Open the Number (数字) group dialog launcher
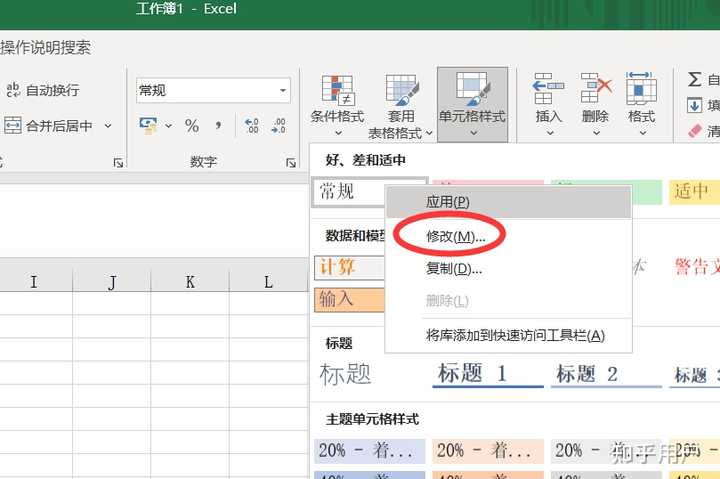 tap(291, 163)
